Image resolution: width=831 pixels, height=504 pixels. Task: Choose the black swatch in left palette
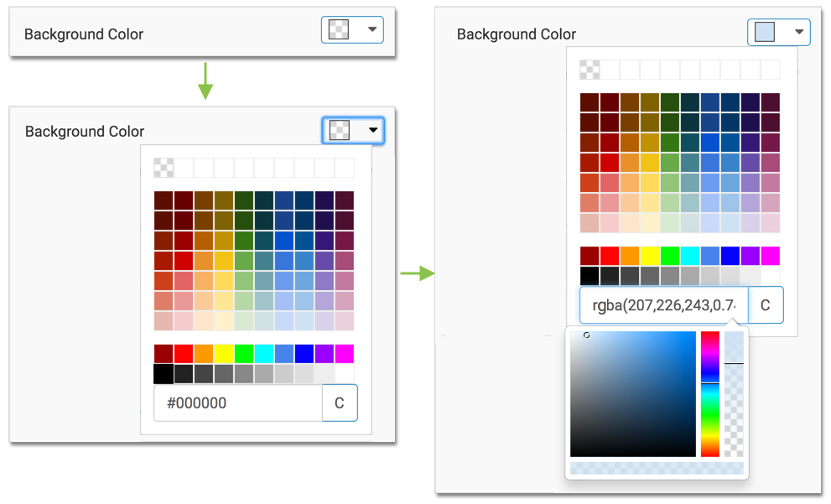coord(164,374)
